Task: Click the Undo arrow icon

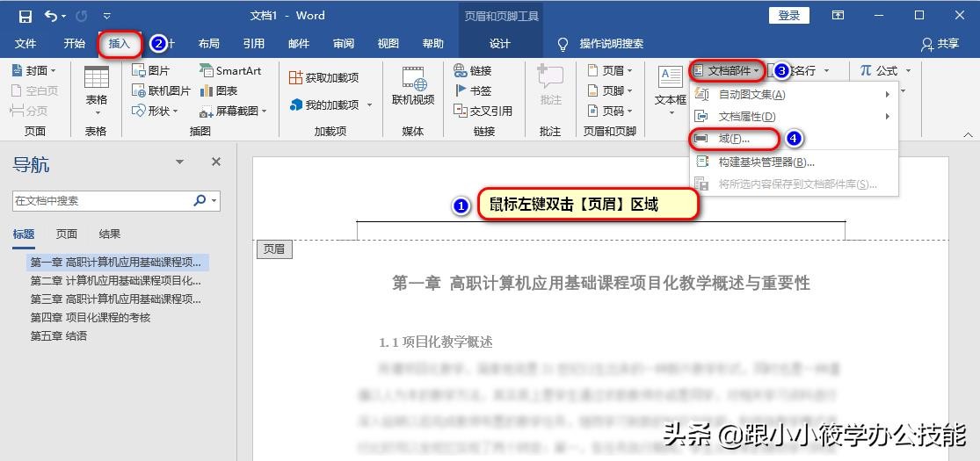Action: click(x=51, y=16)
